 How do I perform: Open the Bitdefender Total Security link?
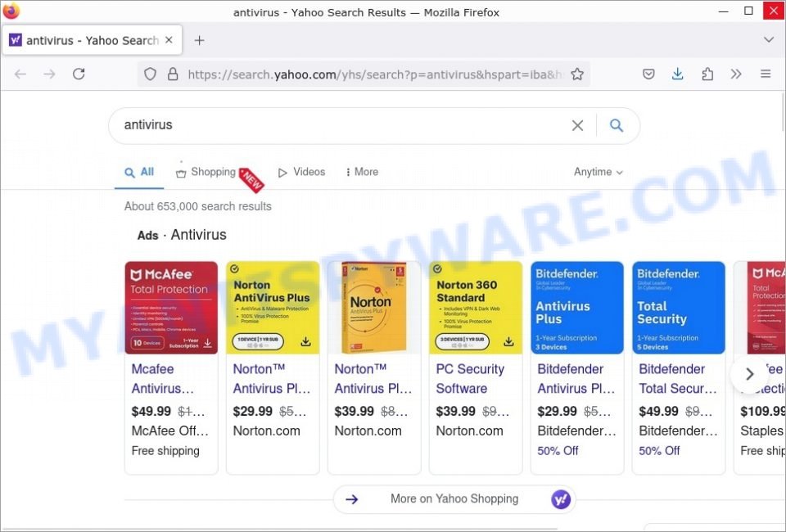pyautogui.click(x=678, y=379)
